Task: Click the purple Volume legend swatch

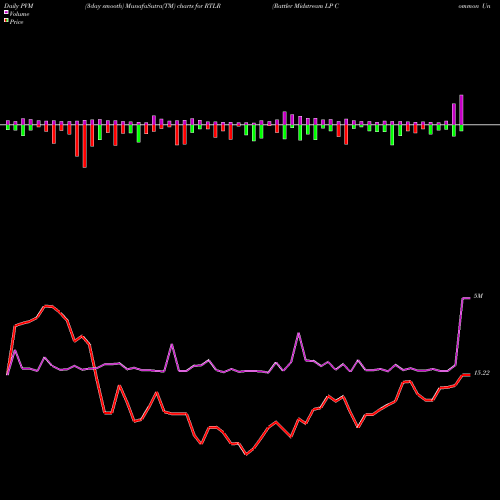Action: (x=6, y=12)
